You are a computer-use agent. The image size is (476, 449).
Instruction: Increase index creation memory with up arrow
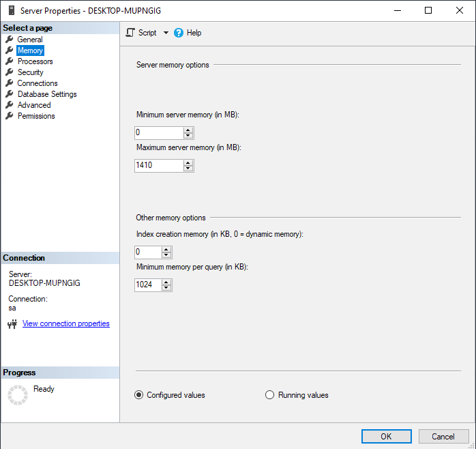(166, 250)
